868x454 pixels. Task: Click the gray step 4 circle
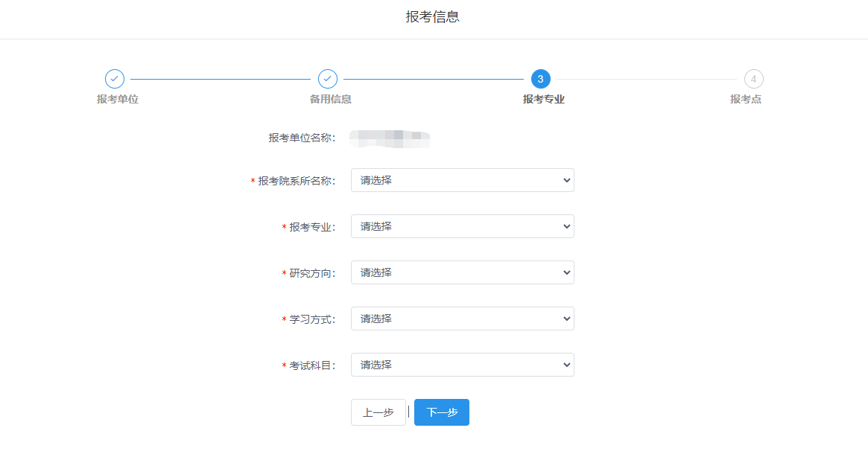coord(754,79)
